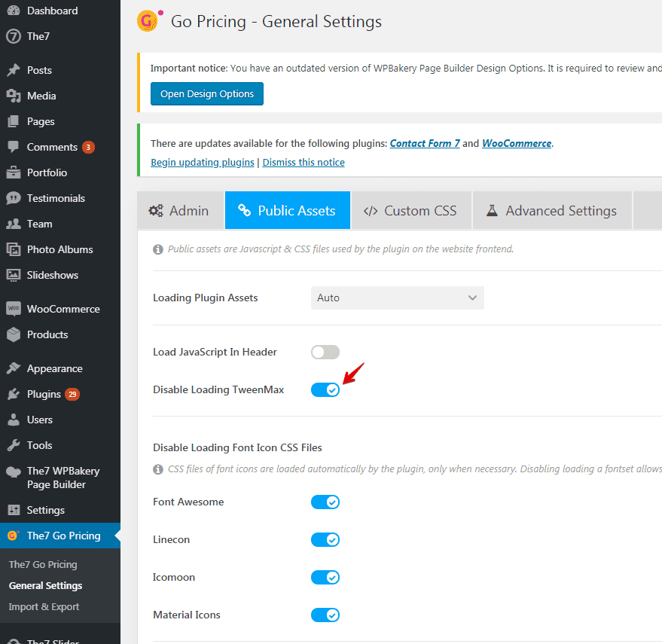Click the Testimonials quote icon
The width and height of the screenshot is (662, 644).
click(x=14, y=198)
